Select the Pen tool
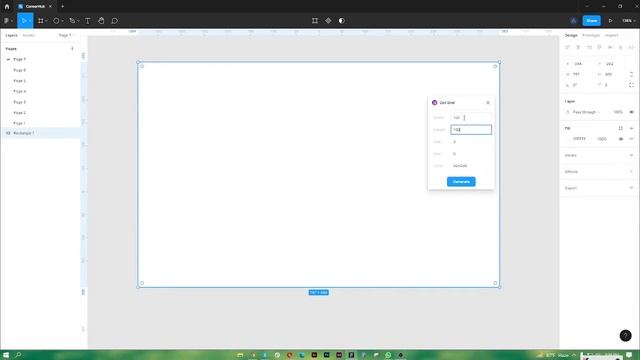Screen dimensions: 640x360 click(x=72, y=20)
